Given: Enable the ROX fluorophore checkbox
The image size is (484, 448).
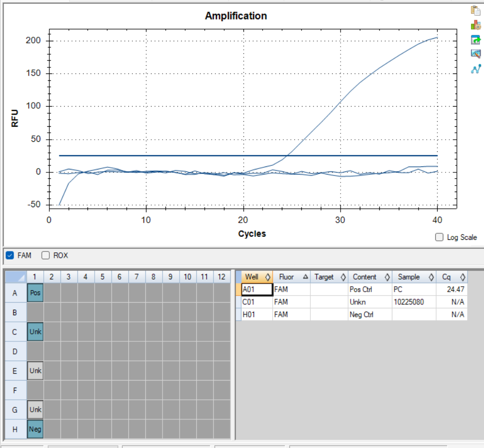Looking at the screenshot, I should [x=46, y=255].
